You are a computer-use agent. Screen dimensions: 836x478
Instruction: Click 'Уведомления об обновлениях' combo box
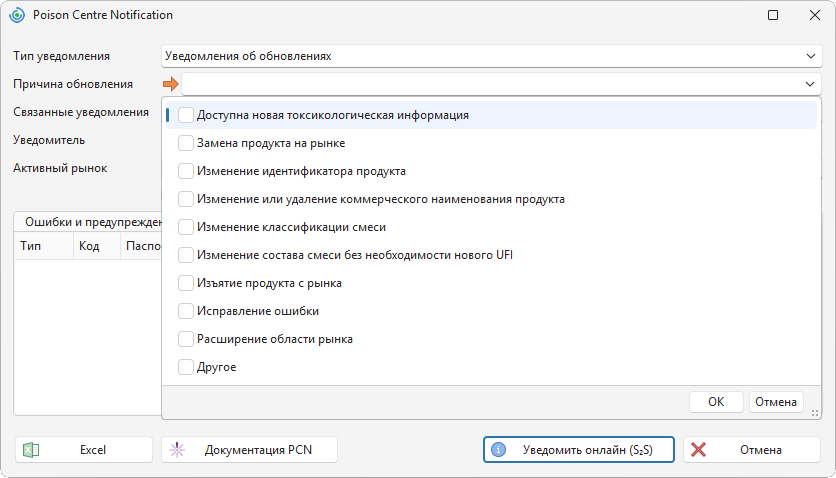pyautogui.click(x=492, y=56)
